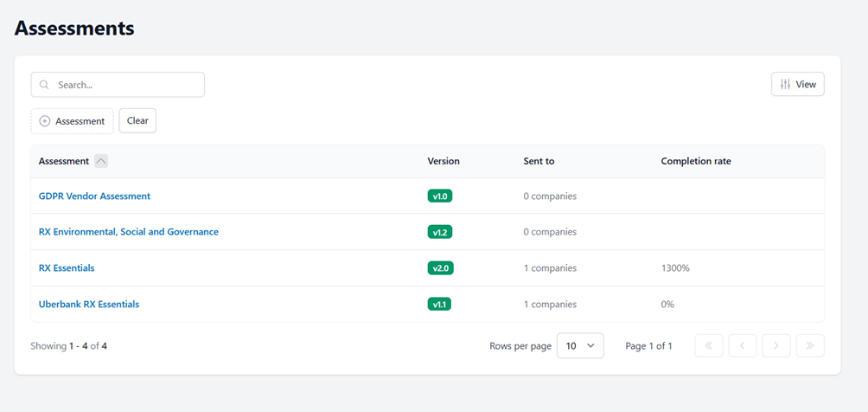Viewport: 868px width, 412px height.
Task: Go to the first page of results
Action: 708,345
